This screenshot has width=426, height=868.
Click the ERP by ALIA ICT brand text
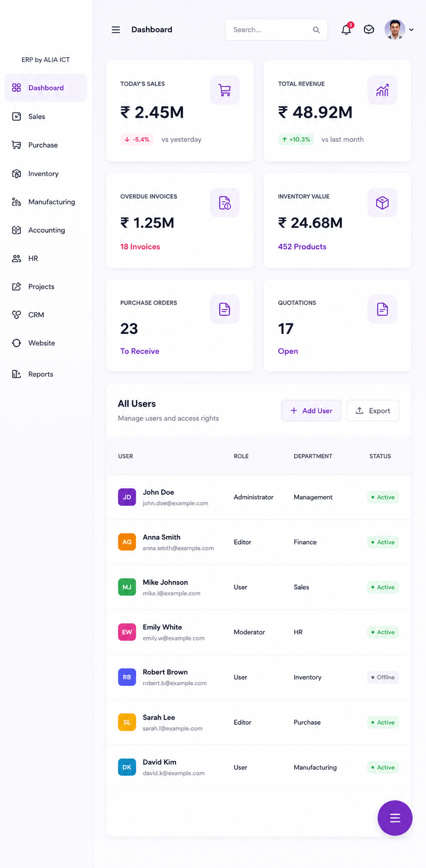point(46,60)
